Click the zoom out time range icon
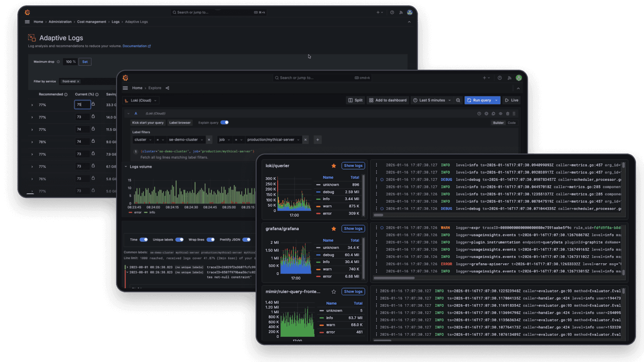Screen dimensions: 644x362 click(458, 100)
